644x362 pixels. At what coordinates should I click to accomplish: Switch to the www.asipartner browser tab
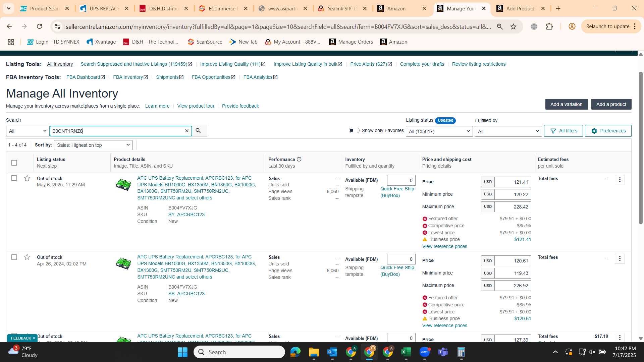[x=283, y=8]
